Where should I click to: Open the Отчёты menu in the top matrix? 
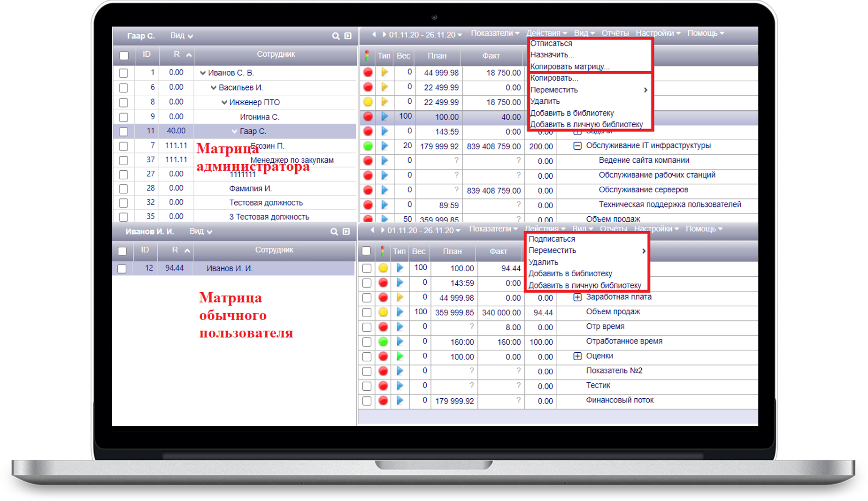tap(615, 33)
